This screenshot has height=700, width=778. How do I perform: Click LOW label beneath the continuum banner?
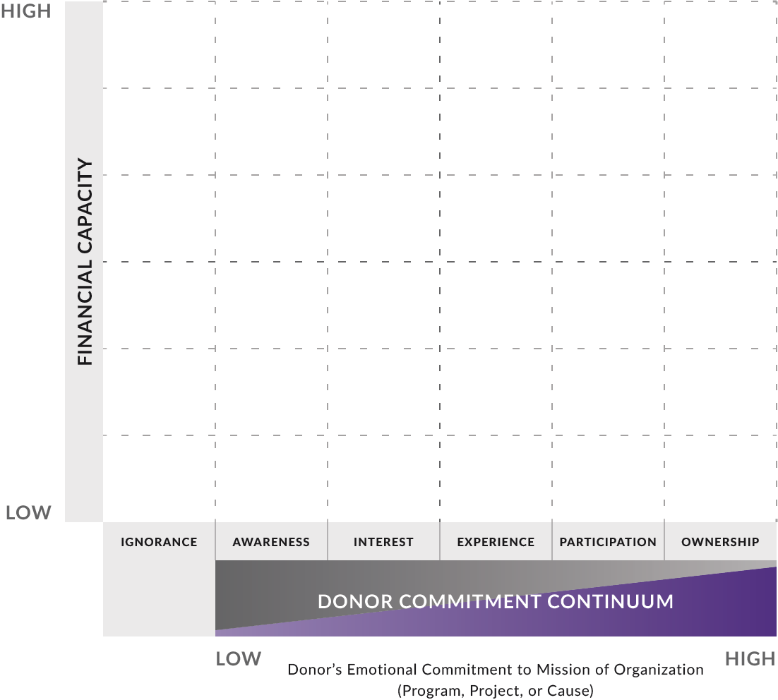point(239,659)
